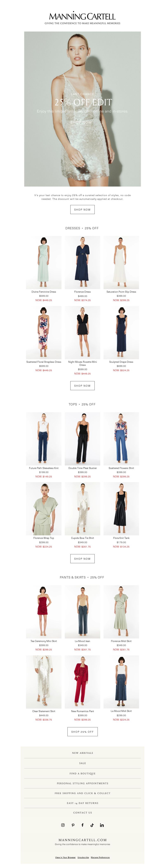
Task: Open the Pinterest social icon
Action: tap(73, 825)
